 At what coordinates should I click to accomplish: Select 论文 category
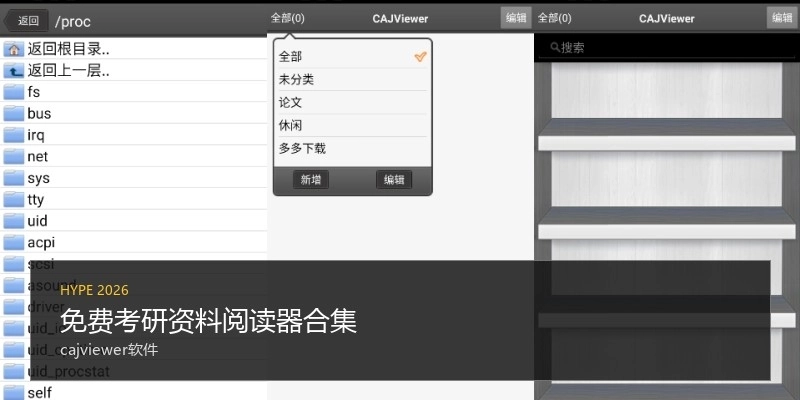(353, 103)
